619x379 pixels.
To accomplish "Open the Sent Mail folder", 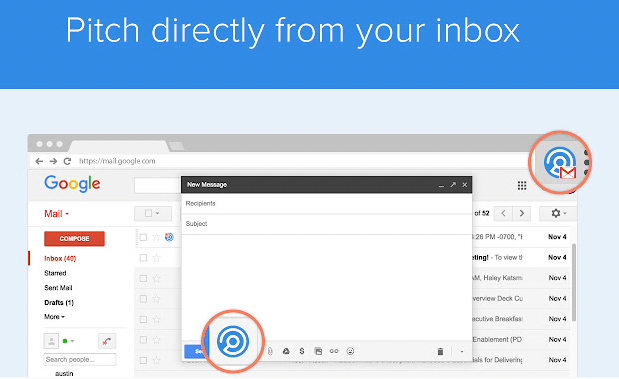I will (x=58, y=288).
